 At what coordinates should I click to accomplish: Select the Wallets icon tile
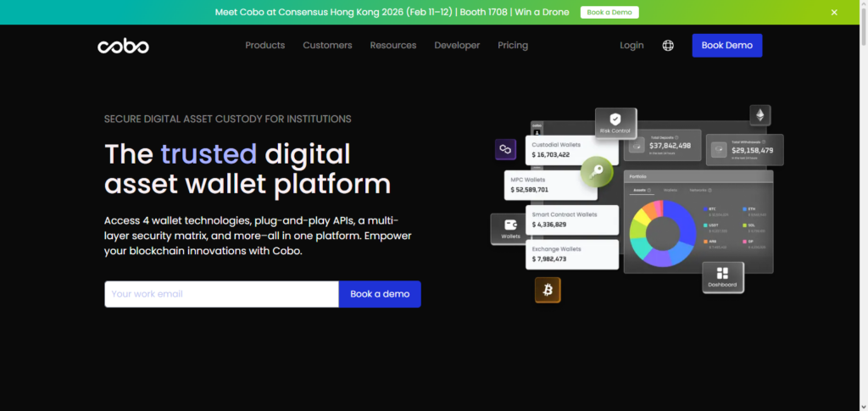click(x=510, y=228)
